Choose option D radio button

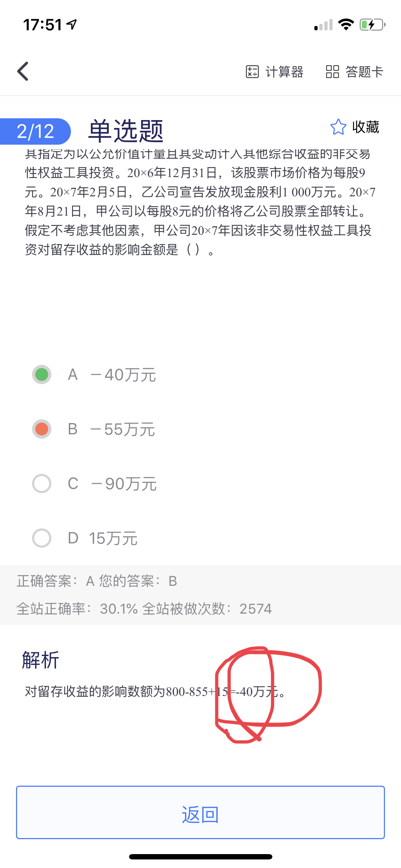(x=42, y=538)
